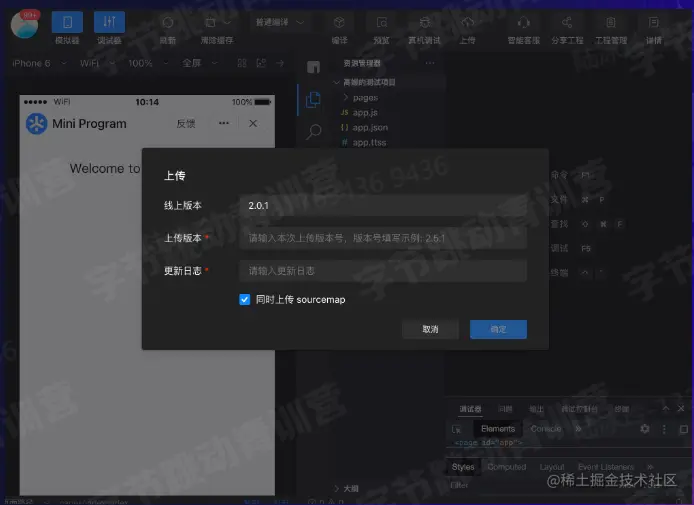Click the 更新日志 changelog input field

pyautogui.click(x=383, y=271)
